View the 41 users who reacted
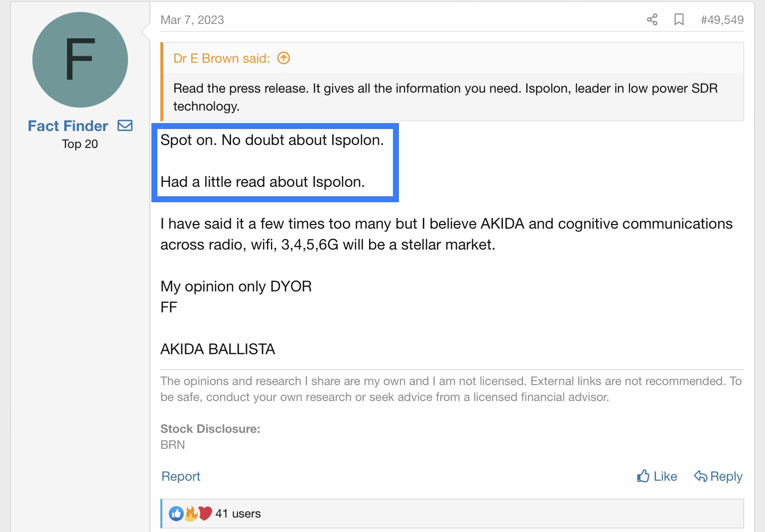 pos(238,514)
